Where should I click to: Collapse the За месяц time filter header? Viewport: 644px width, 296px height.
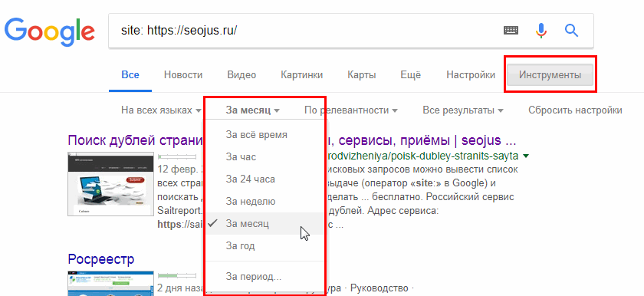point(252,110)
